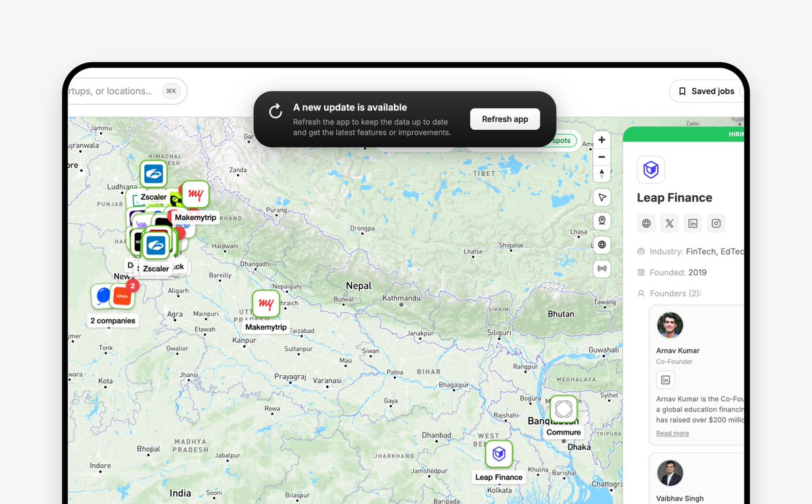The image size is (812, 504).
Task: Open Read more for Arnav Kumar
Action: (x=673, y=433)
